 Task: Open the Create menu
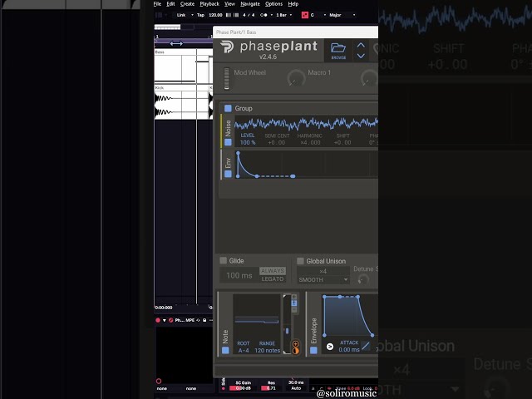pyautogui.click(x=187, y=3)
